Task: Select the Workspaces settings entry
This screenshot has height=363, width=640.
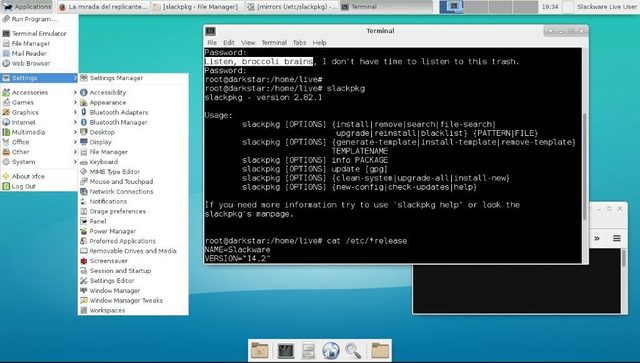Action: click(x=133, y=310)
